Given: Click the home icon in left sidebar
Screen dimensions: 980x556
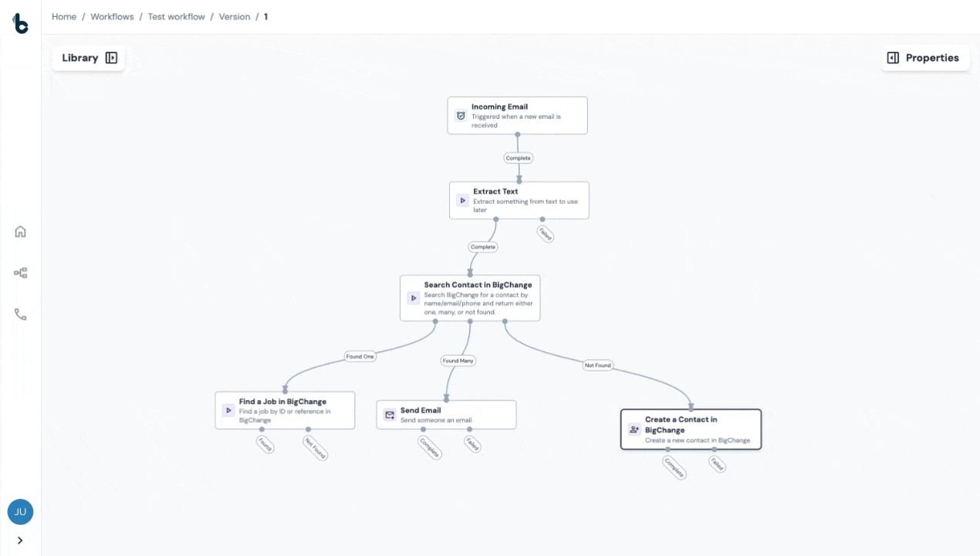Looking at the screenshot, I should click(20, 232).
